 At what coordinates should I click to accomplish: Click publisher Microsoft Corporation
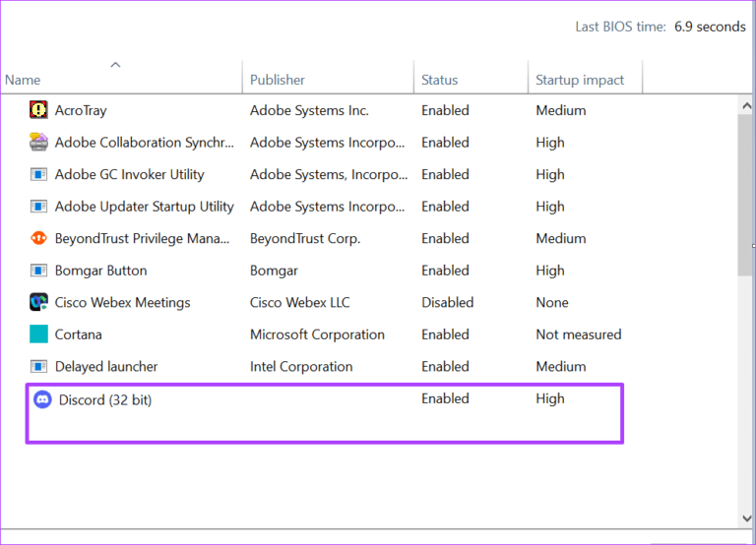317,334
